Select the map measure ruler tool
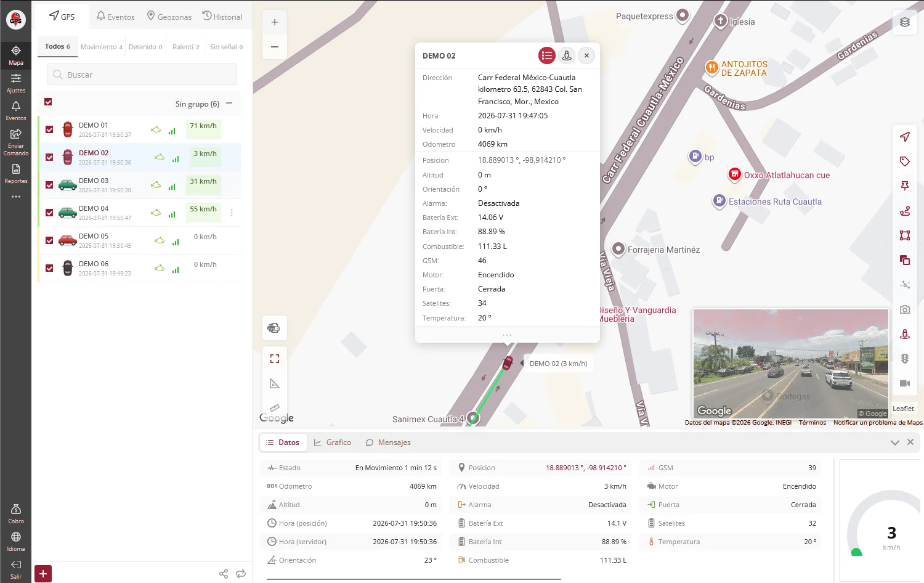924x583 pixels. pos(275,408)
